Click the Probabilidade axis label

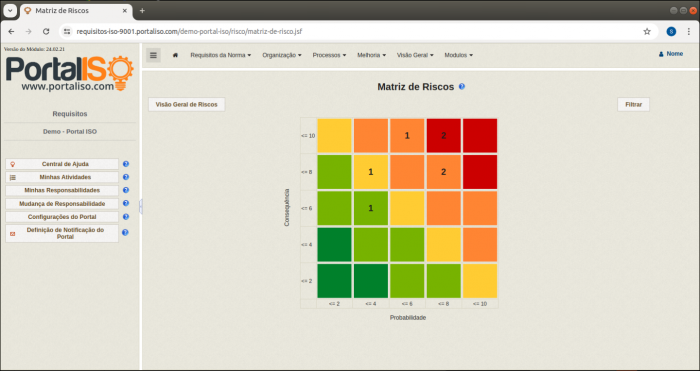(408, 317)
